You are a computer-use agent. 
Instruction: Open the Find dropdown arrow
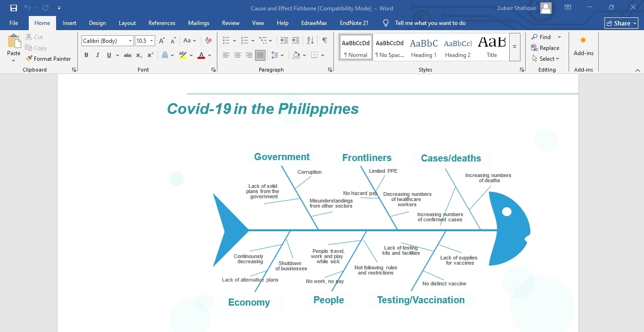[559, 37]
